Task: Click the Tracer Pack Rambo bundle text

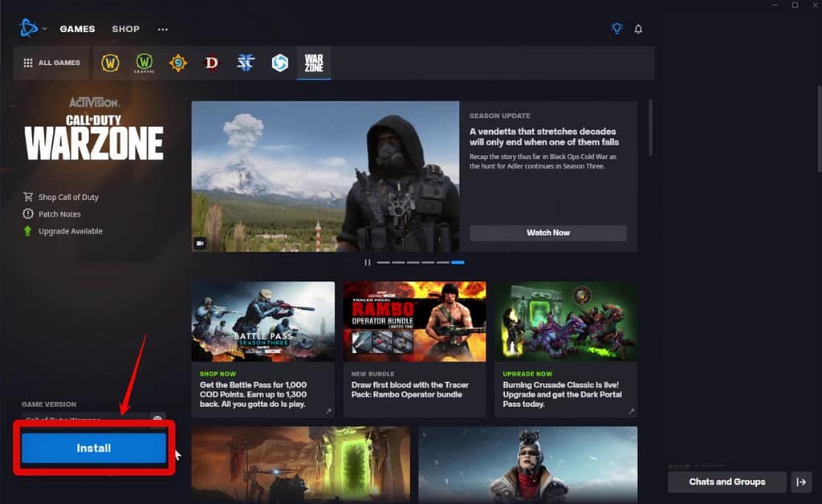Action: point(410,389)
